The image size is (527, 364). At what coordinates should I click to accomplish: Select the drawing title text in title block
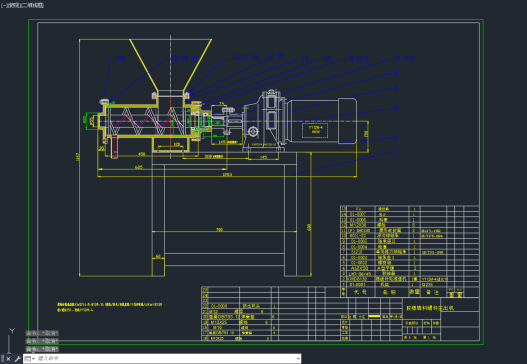[430, 308]
